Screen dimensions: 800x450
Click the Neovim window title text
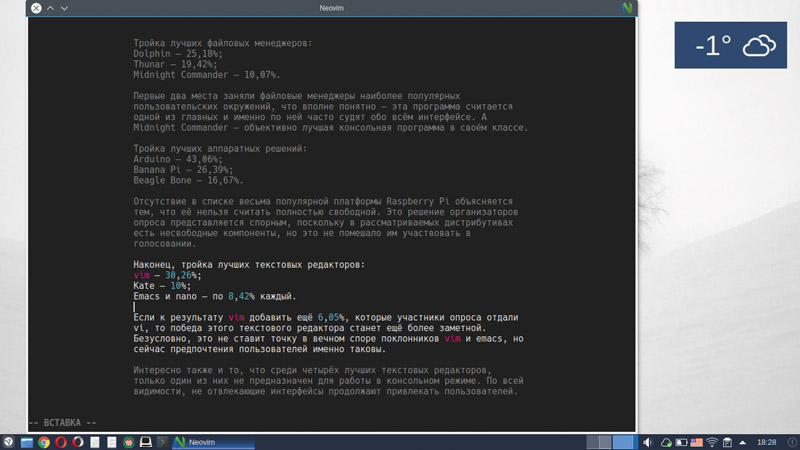[331, 8]
